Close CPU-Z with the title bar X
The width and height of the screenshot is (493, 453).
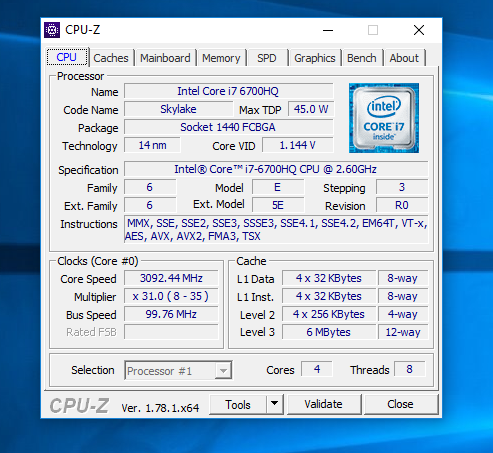(419, 30)
